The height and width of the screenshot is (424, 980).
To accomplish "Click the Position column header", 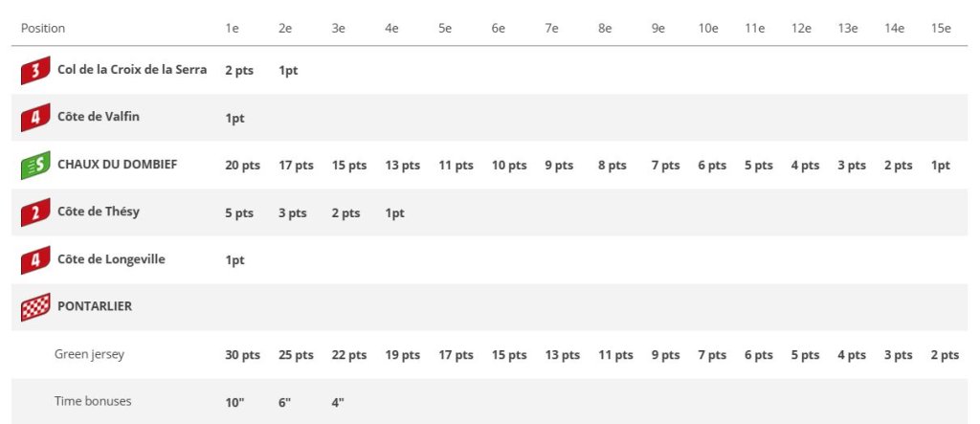I will (x=43, y=28).
